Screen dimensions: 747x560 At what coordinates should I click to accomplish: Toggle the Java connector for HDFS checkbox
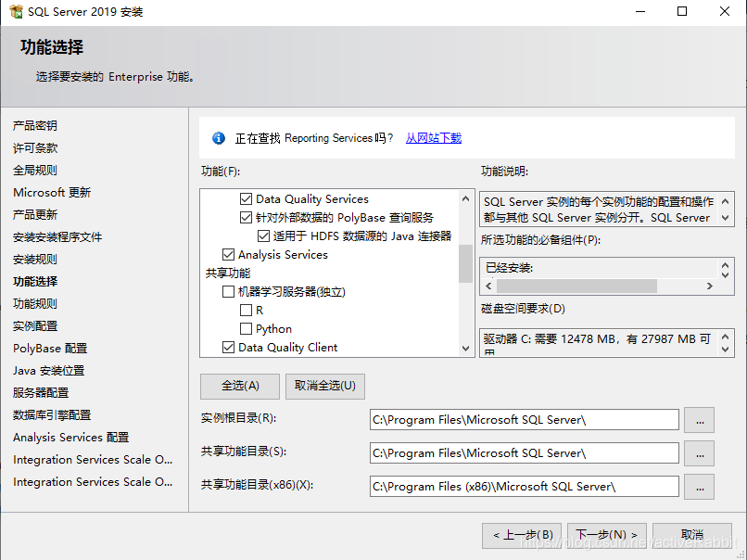(x=263, y=235)
